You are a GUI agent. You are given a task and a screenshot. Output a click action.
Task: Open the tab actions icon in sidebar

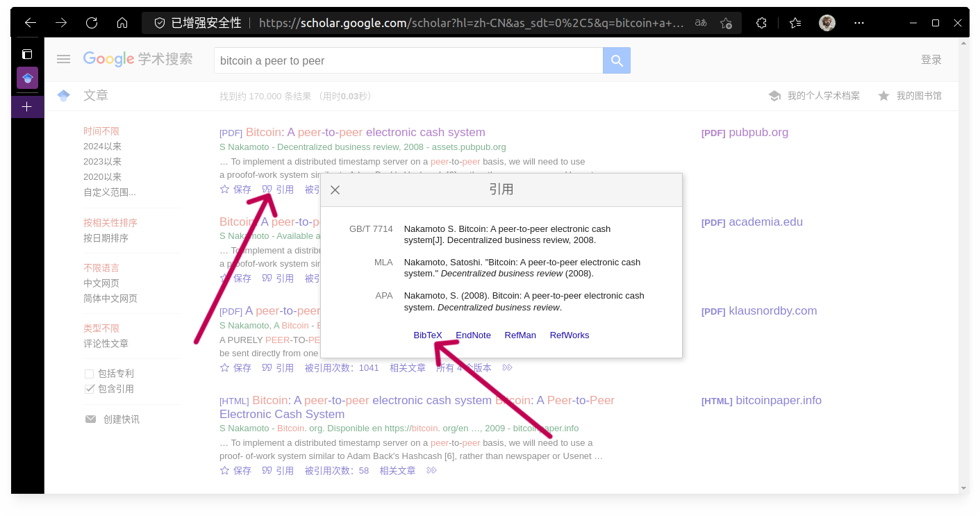tap(27, 54)
